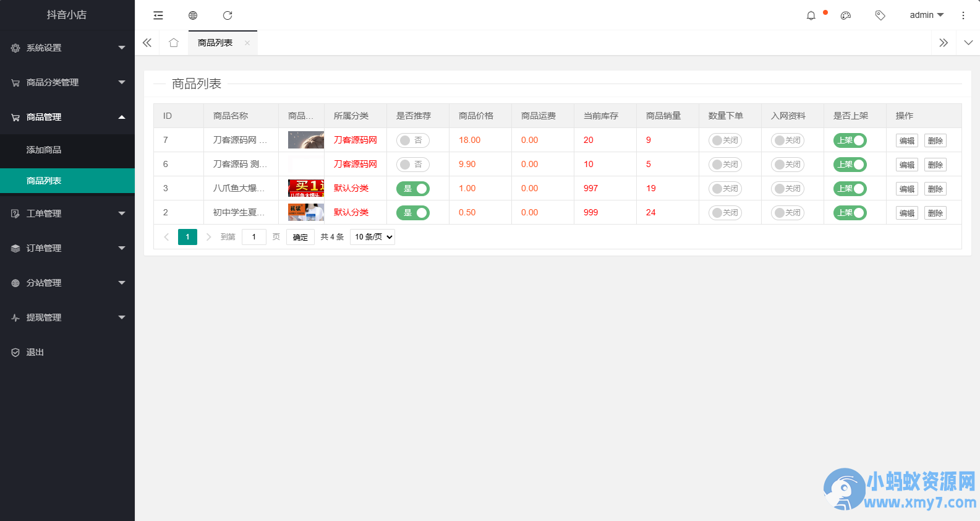Viewport: 980px width, 521px height.
Task: Open the vertical three-dot more menu
Action: pos(963,15)
